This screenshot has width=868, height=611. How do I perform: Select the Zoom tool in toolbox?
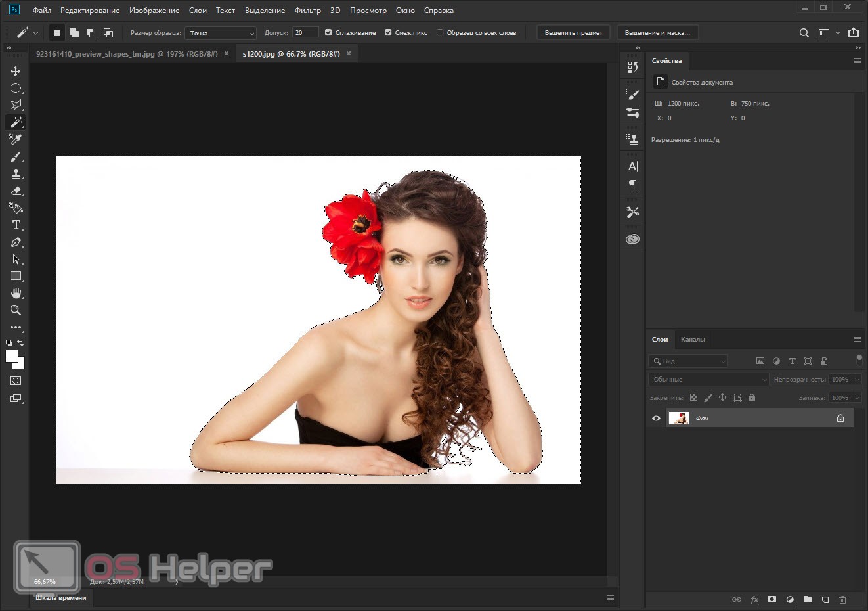pos(16,310)
